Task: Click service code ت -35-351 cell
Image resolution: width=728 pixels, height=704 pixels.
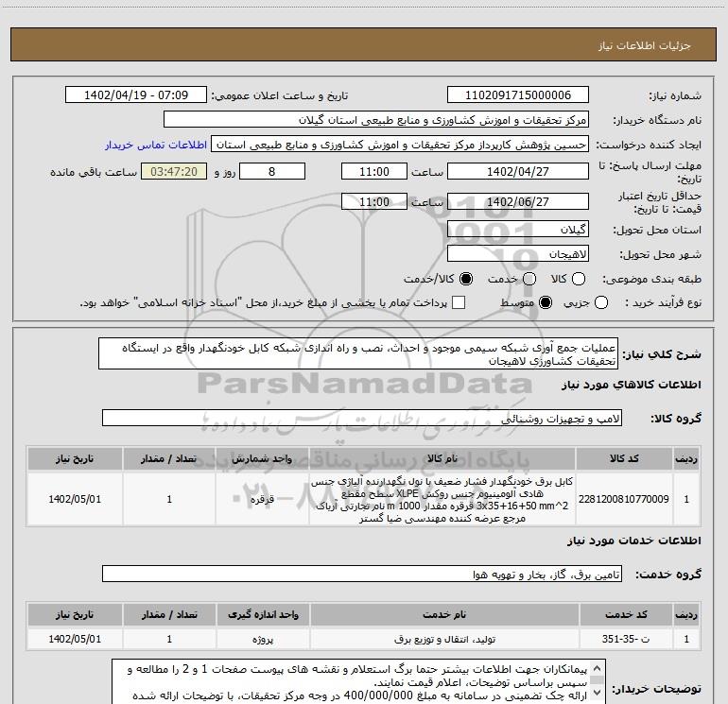Action: click(625, 639)
